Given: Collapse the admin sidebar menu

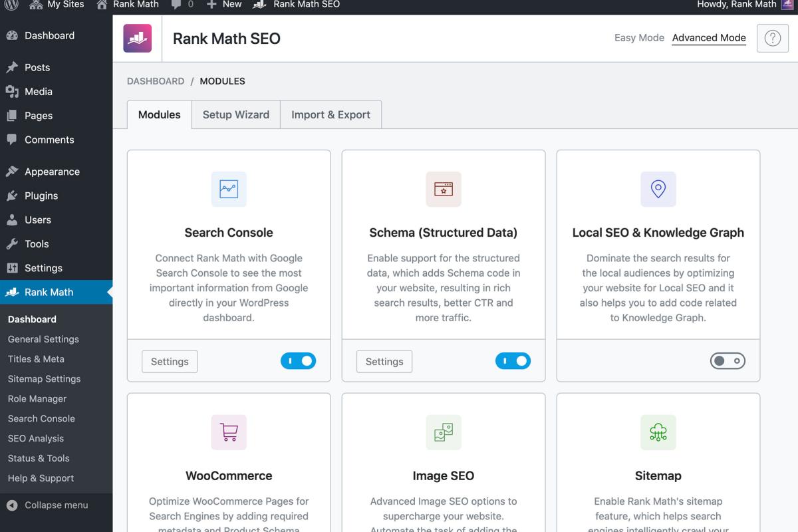Looking at the screenshot, I should coord(47,505).
